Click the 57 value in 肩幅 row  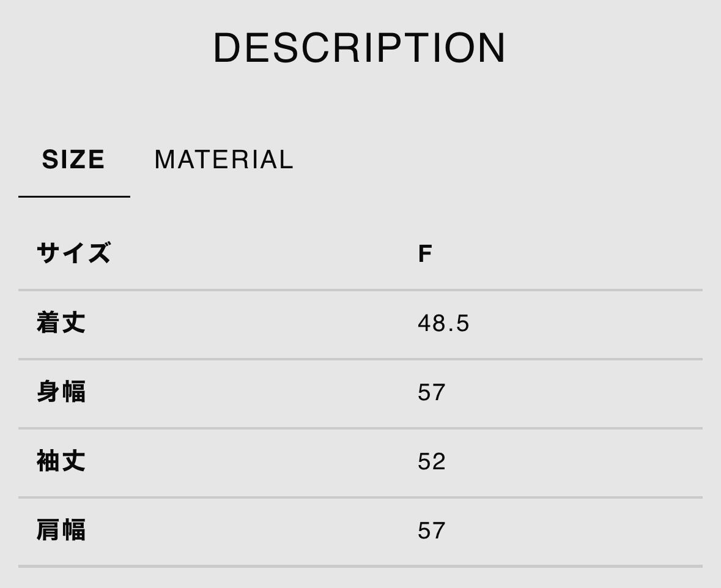coord(431,530)
